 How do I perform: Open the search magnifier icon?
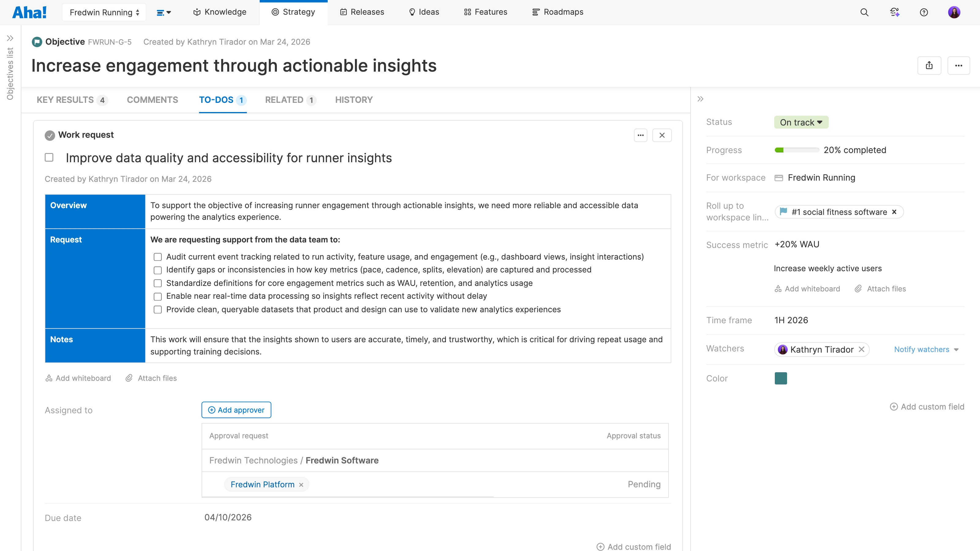pyautogui.click(x=864, y=12)
